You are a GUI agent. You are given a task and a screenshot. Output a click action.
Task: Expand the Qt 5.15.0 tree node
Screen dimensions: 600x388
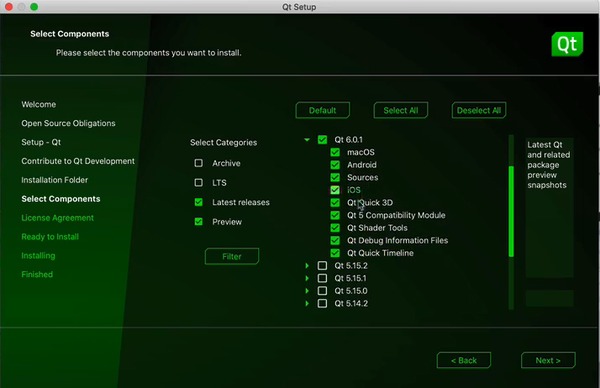[307, 291]
